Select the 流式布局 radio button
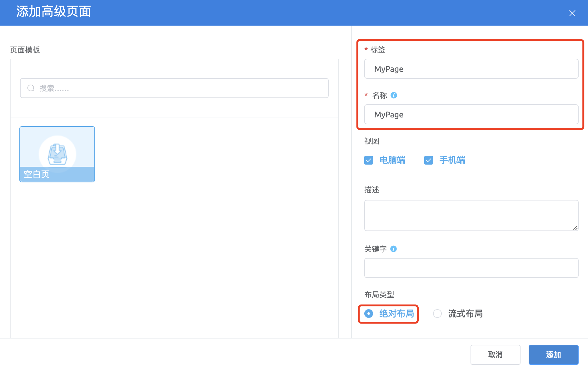The height and width of the screenshot is (376, 588). pyautogui.click(x=437, y=314)
